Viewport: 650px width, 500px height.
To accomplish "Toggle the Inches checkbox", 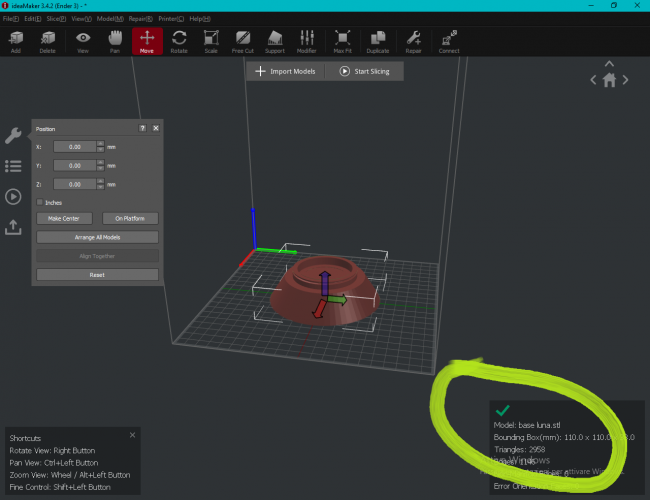I will click(x=39, y=202).
